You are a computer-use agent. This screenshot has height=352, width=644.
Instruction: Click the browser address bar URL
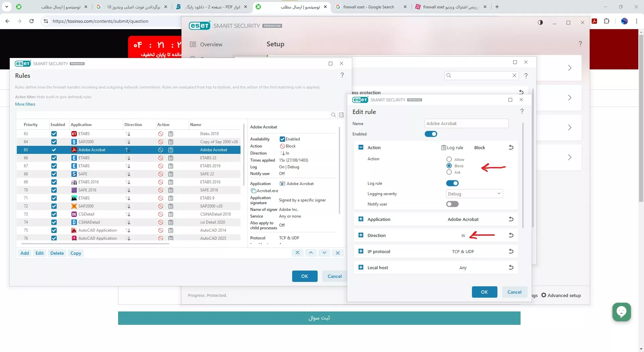100,21
